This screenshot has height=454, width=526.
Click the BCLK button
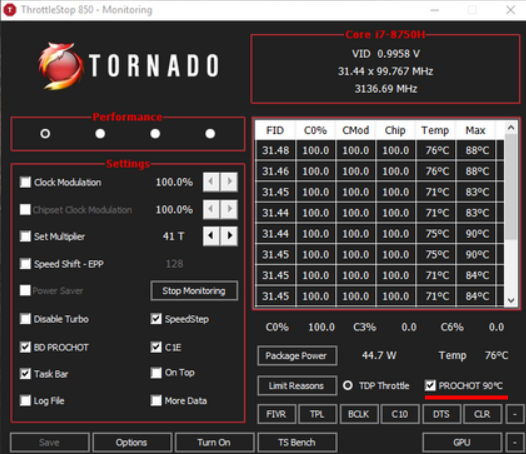pyautogui.click(x=359, y=414)
